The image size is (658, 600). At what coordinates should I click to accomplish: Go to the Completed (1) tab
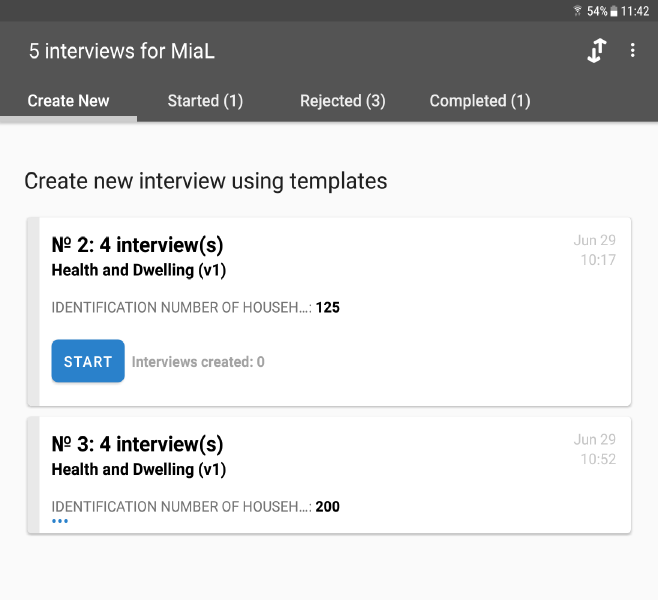coord(480,101)
